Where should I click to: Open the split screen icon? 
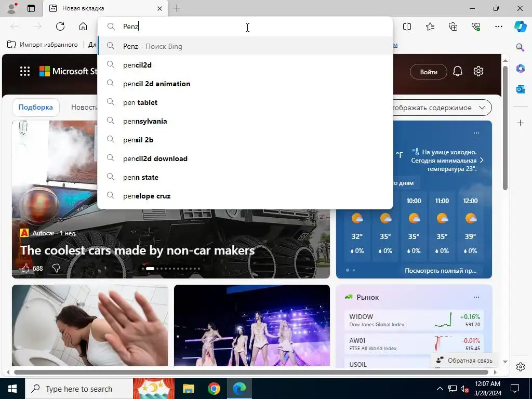click(x=407, y=26)
